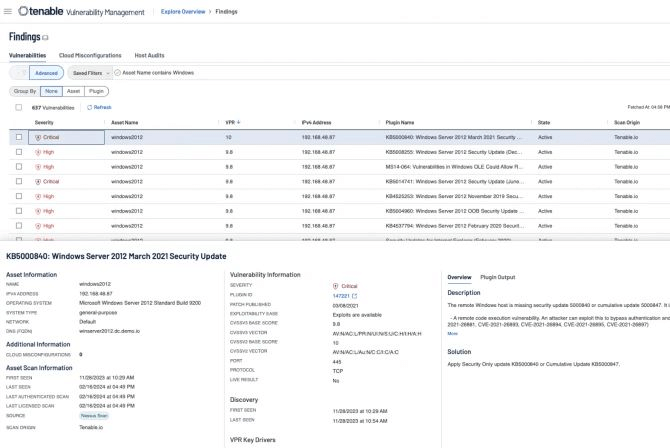Image resolution: width=670 pixels, height=448 pixels.
Task: Click the Critical severity icon in the KB5014741 row
Action: tap(38, 182)
